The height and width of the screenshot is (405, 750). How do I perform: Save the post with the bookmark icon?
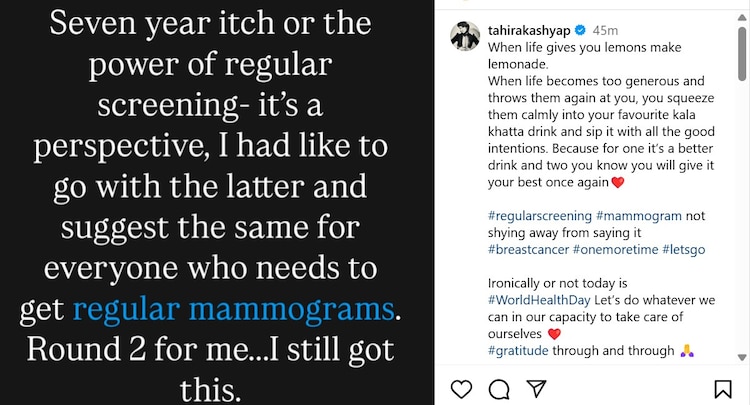tap(722, 388)
